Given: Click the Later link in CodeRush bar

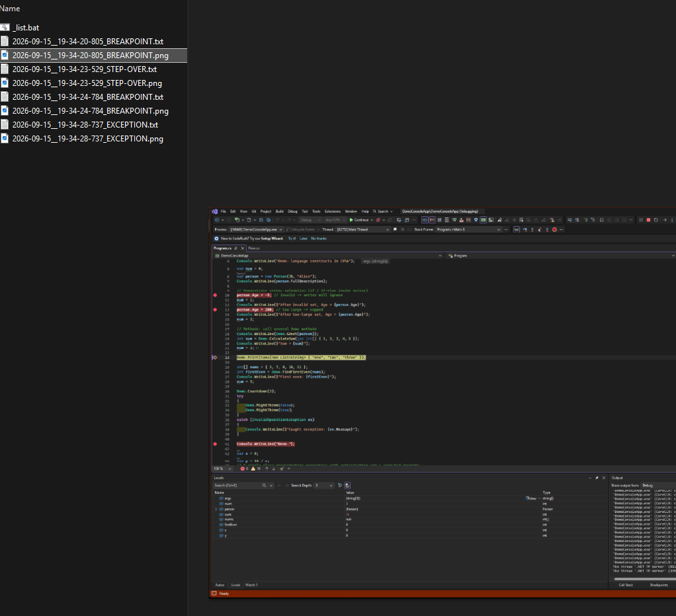Looking at the screenshot, I should (x=304, y=239).
